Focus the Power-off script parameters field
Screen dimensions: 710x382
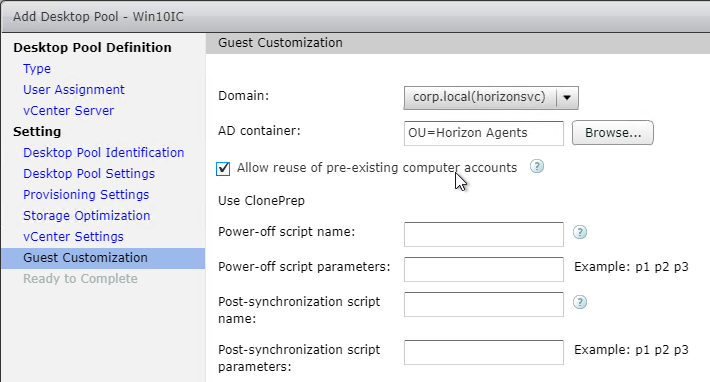pyautogui.click(x=484, y=269)
